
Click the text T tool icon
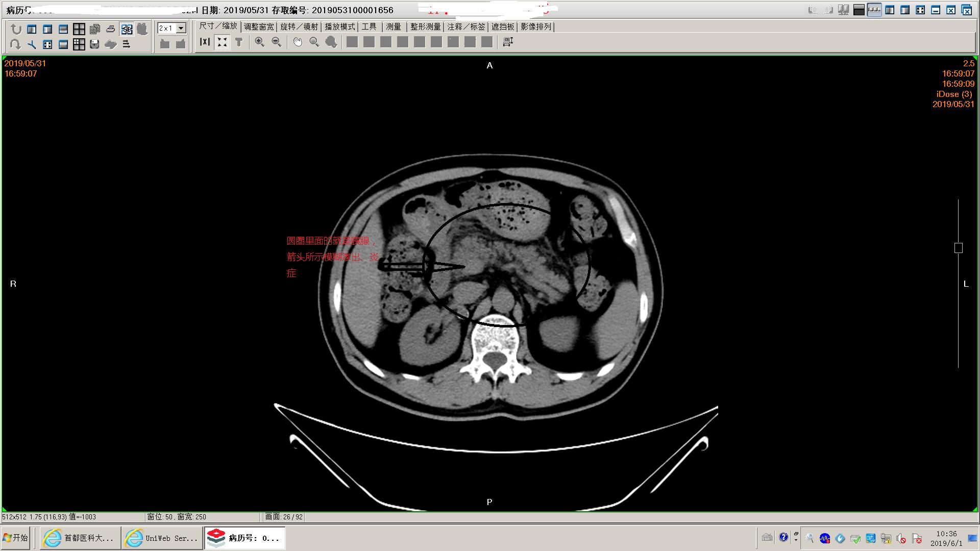tap(239, 42)
